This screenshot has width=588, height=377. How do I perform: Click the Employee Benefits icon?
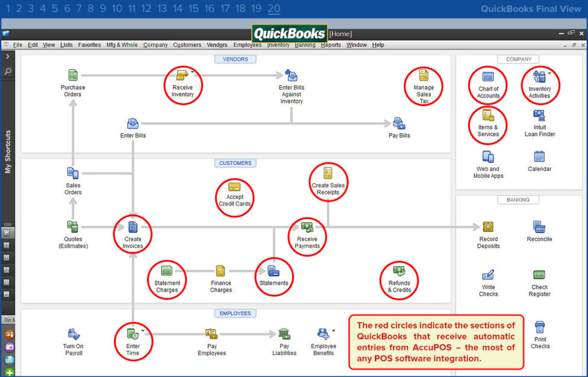coord(324,334)
